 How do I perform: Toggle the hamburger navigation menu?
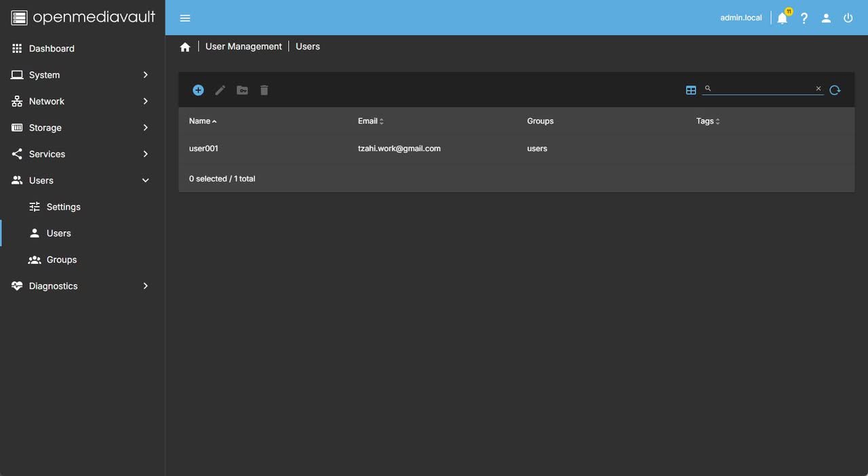[185, 18]
